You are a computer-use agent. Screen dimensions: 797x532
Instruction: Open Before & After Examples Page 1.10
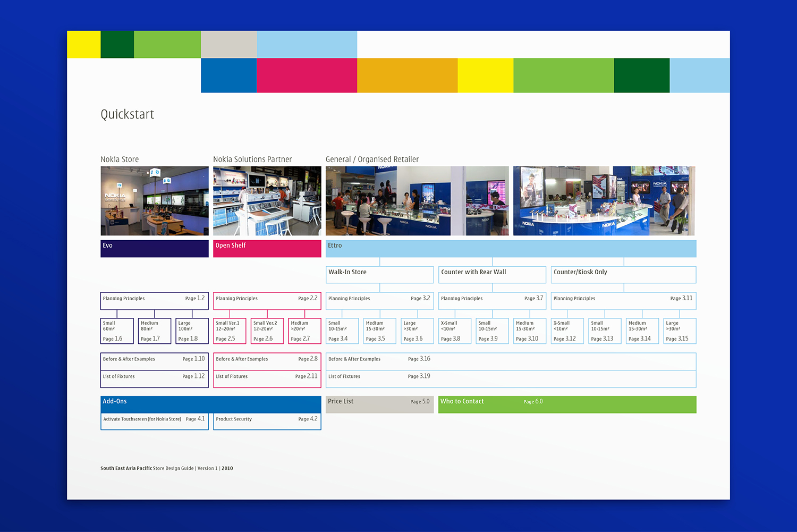155,361
